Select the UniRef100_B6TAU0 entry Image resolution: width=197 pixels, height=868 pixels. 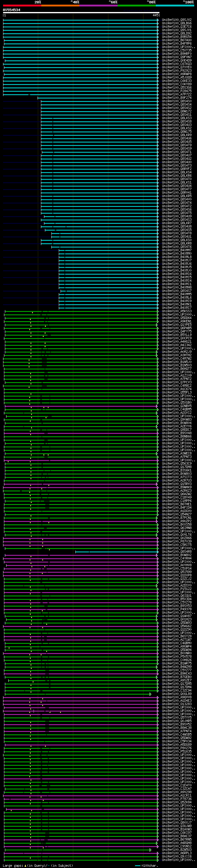pyautogui.click(x=177, y=40)
